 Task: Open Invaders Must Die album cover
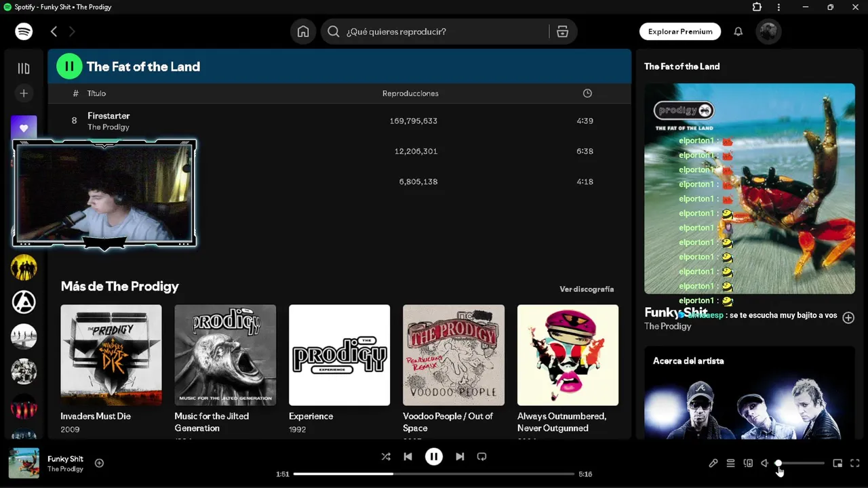pyautogui.click(x=111, y=355)
